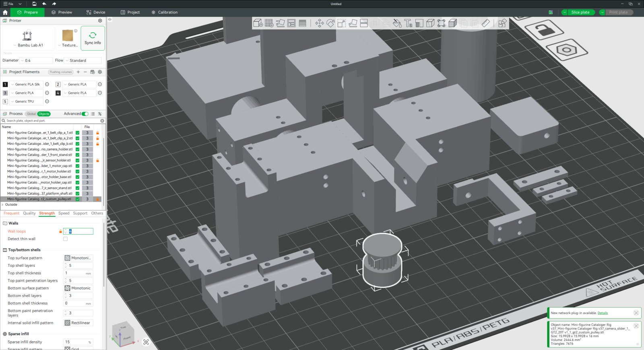The width and height of the screenshot is (644, 350).
Task: Switch to the Preview tab
Action: click(x=62, y=12)
